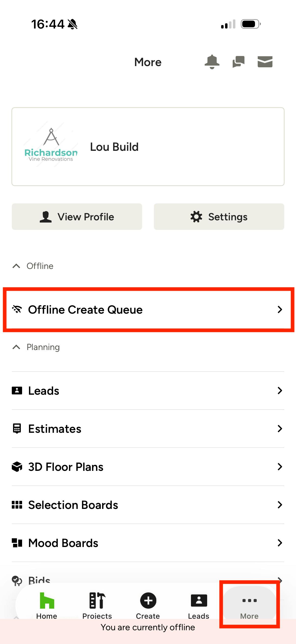
Task: Tap chevron on Mood Boards row
Action: coord(280,543)
